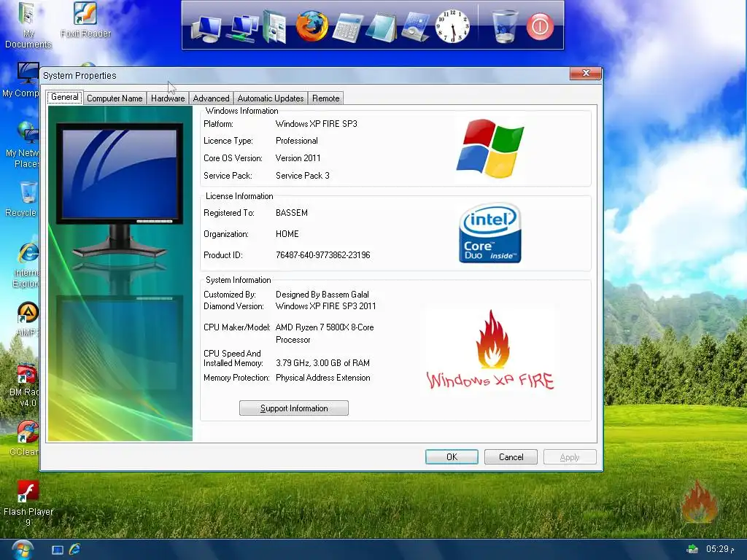Click the Version 2011 text
Image resolution: width=747 pixels, height=560 pixels.
[298, 158]
